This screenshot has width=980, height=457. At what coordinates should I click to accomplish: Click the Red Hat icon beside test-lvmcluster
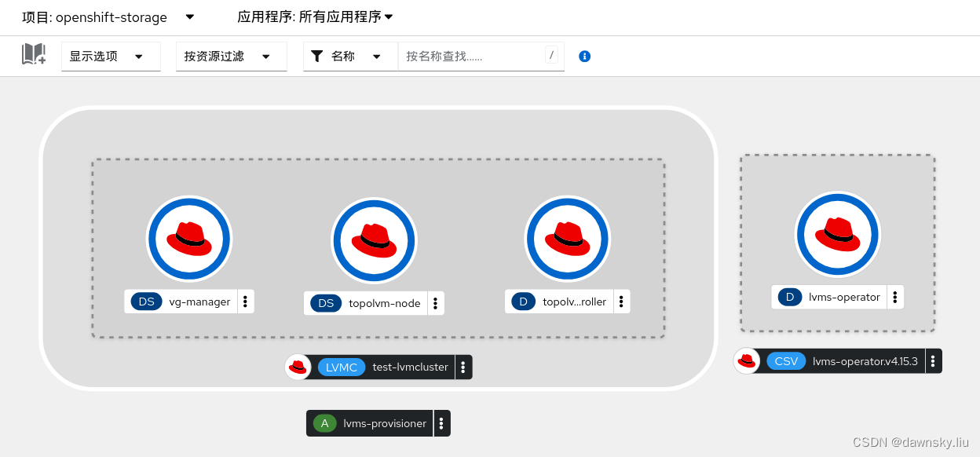point(298,367)
